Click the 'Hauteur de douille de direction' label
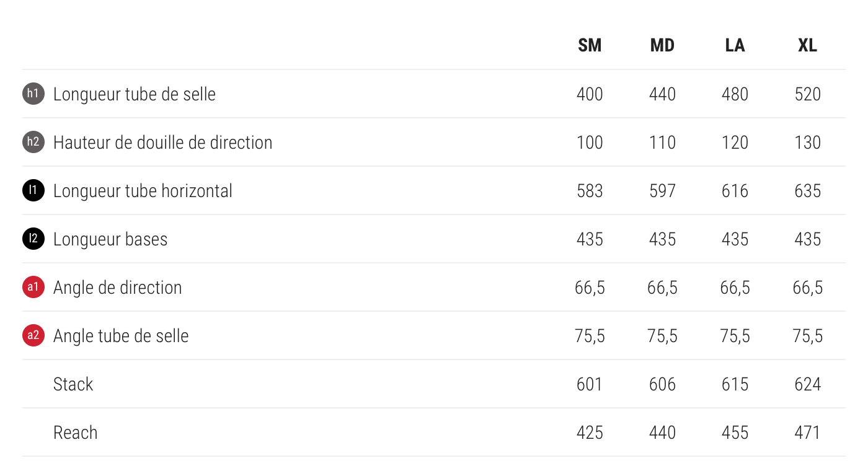Image resolution: width=868 pixels, height=476 pixels. point(162,143)
